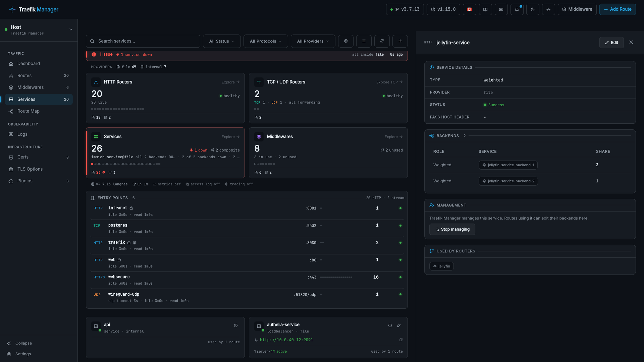This screenshot has width=644, height=362.
Task: Click Explore on Middlewares card
Action: click(x=393, y=137)
